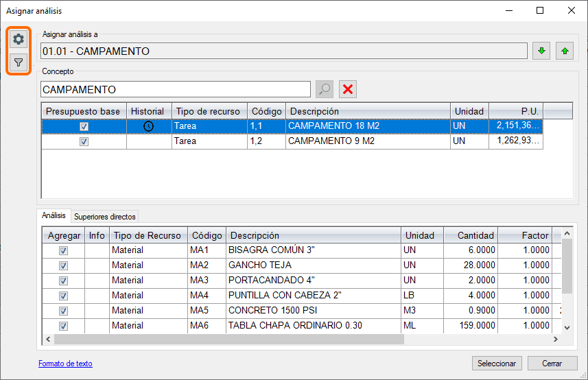Uncheck Agregar for PORTACANDADO 4"
588x380 pixels.
pyautogui.click(x=63, y=281)
